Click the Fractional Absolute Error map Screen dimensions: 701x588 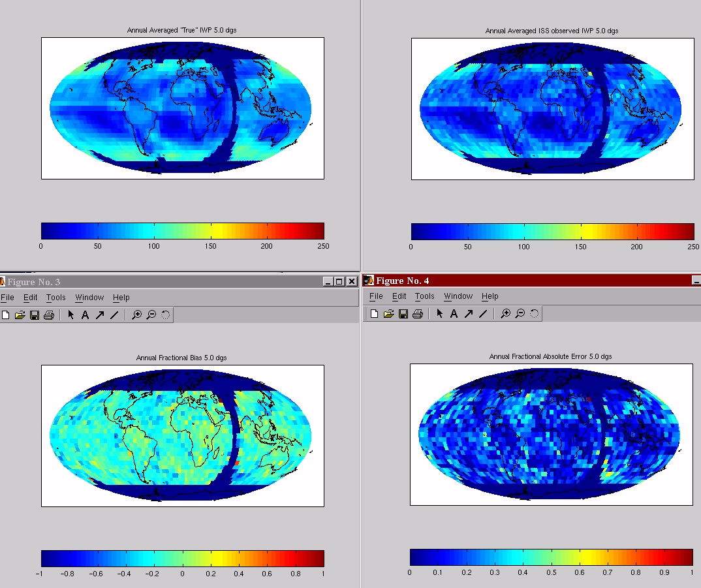[552, 435]
